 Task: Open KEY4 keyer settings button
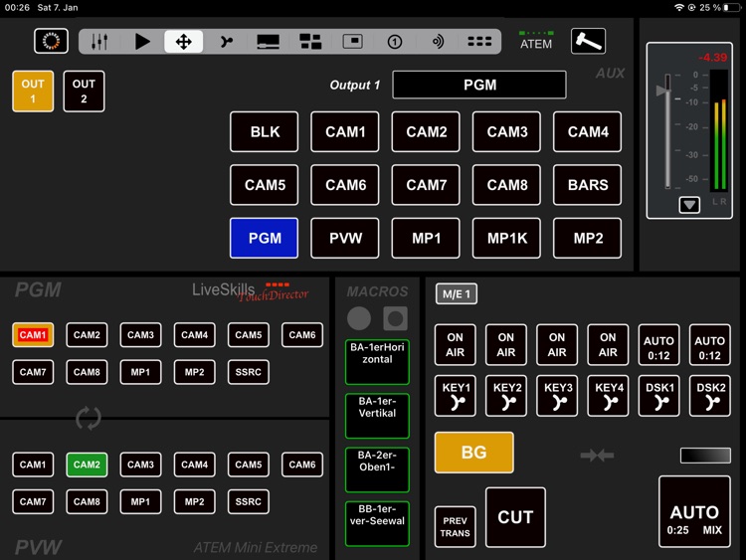coord(608,396)
